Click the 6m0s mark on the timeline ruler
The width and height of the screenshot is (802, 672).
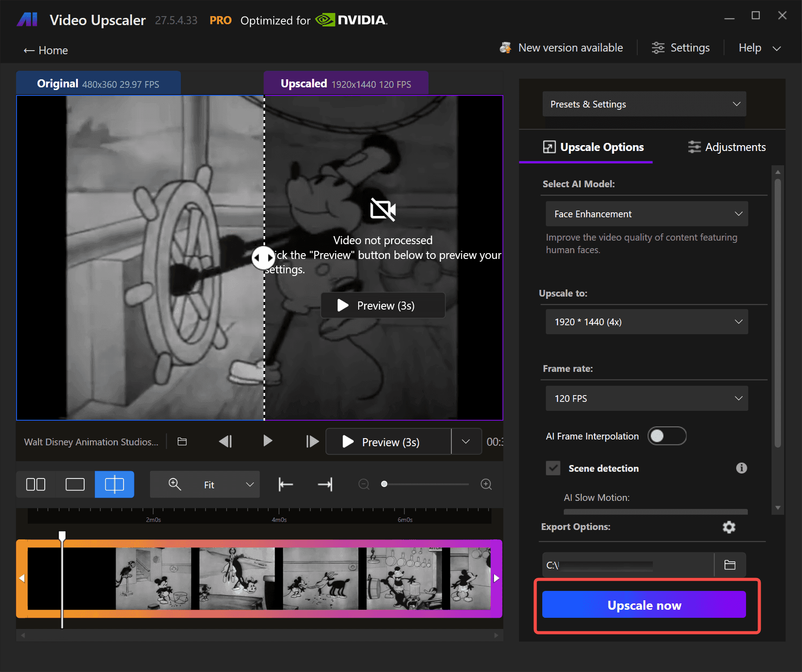[x=405, y=520]
